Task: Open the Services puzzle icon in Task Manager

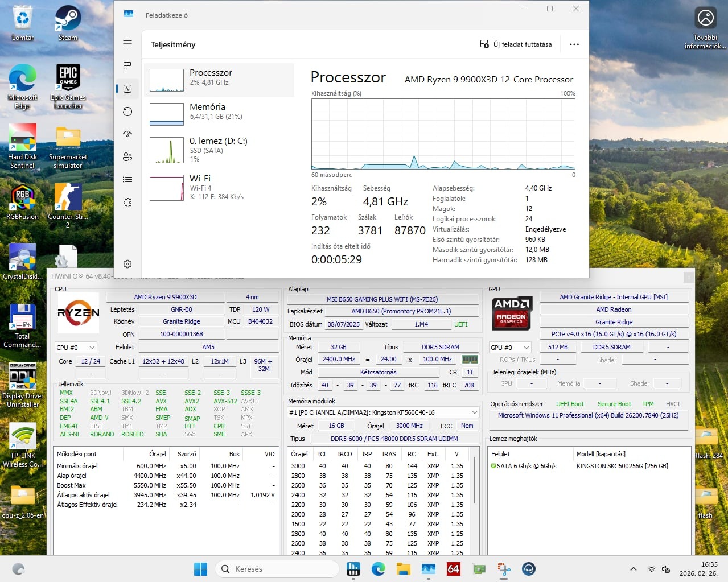Action: 127,203
